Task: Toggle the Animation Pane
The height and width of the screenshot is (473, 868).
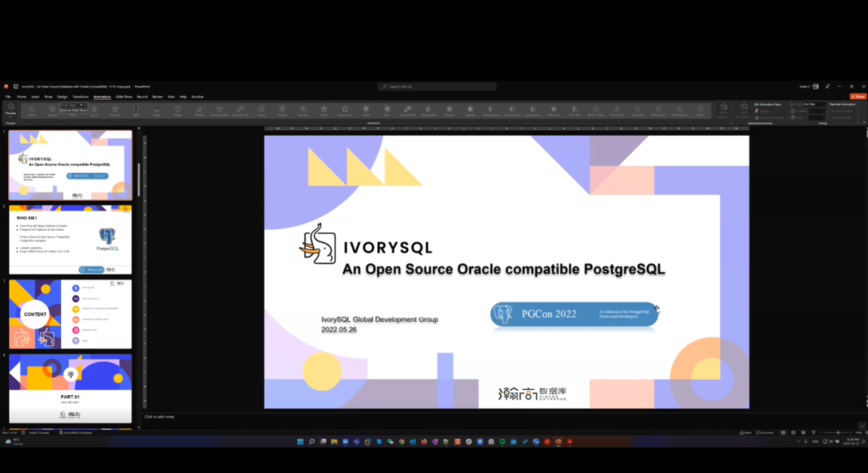Action: pos(768,104)
